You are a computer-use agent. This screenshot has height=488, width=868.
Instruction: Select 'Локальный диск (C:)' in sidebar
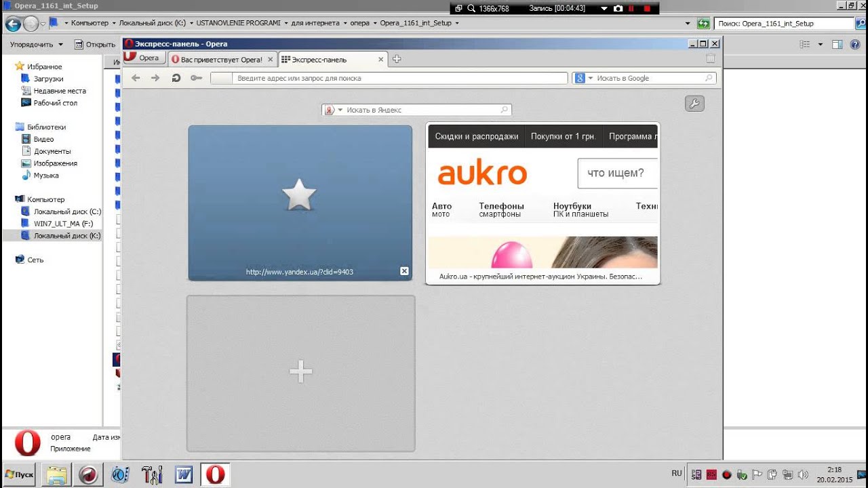tap(61, 211)
